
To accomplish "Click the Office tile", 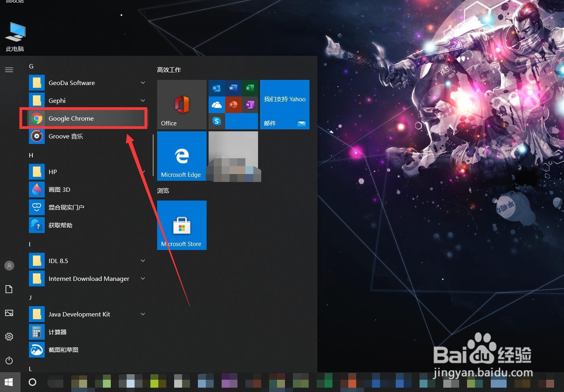I will pos(182,104).
